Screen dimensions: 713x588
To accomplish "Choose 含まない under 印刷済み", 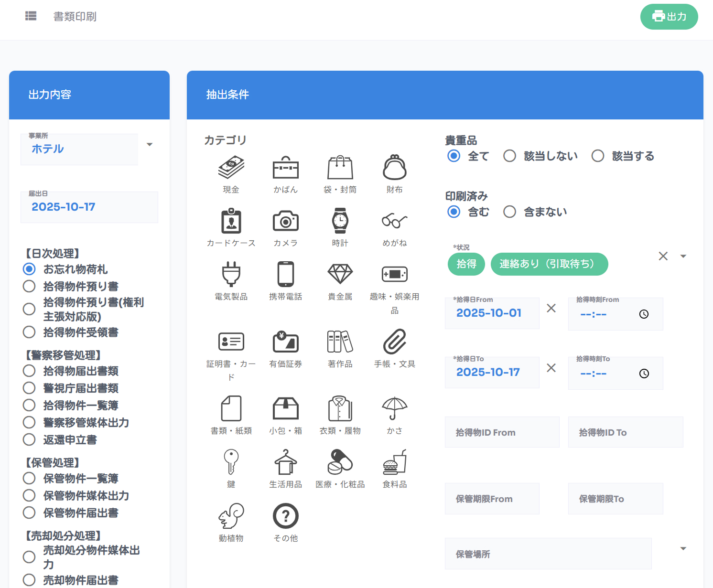I will pyautogui.click(x=509, y=212).
